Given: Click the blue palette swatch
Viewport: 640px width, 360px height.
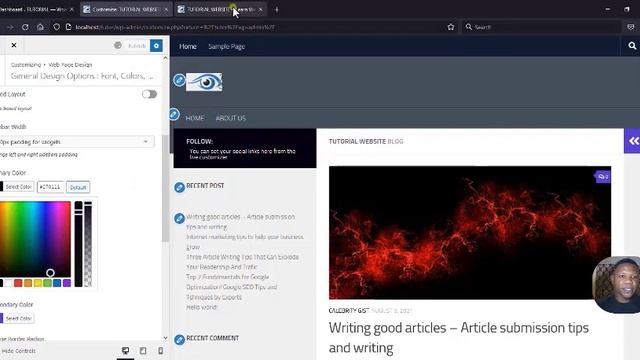Looking at the screenshot, I should (x=57, y=283).
